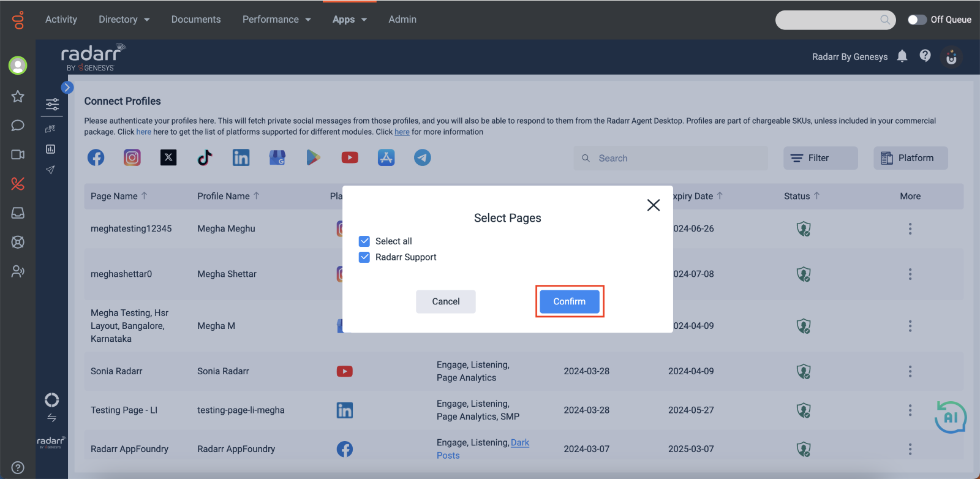Open the Documents menu item
This screenshot has height=479, width=980.
click(x=196, y=20)
